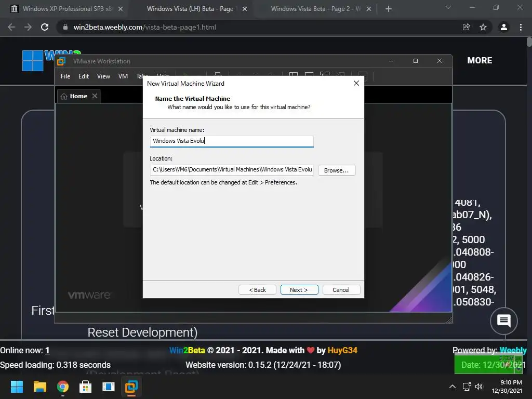Open the Edit menu in VMware
This screenshot has width=532, height=399.
point(84,76)
